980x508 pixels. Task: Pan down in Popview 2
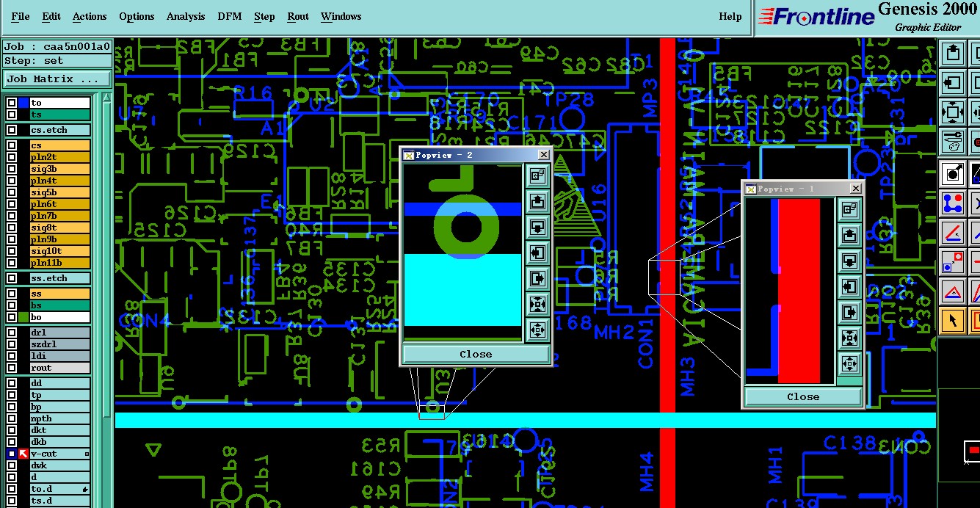click(x=538, y=227)
